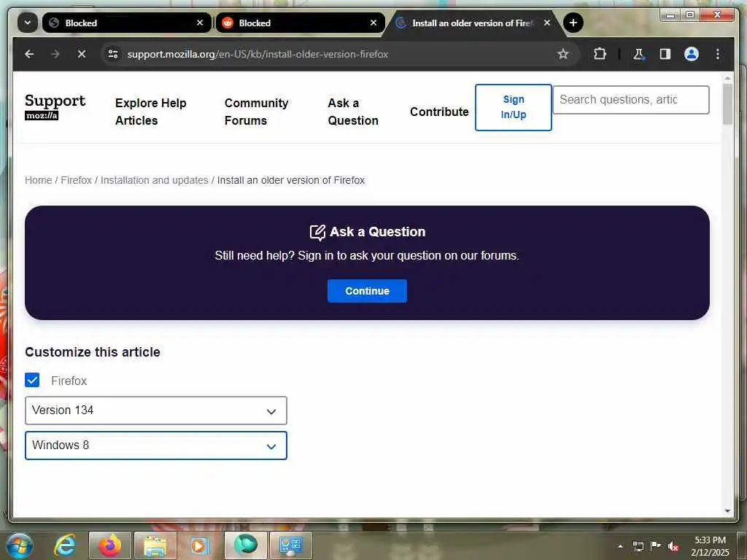Open the tab search dropdown arrow
Image resolution: width=747 pixels, height=560 pixels.
[x=28, y=23]
